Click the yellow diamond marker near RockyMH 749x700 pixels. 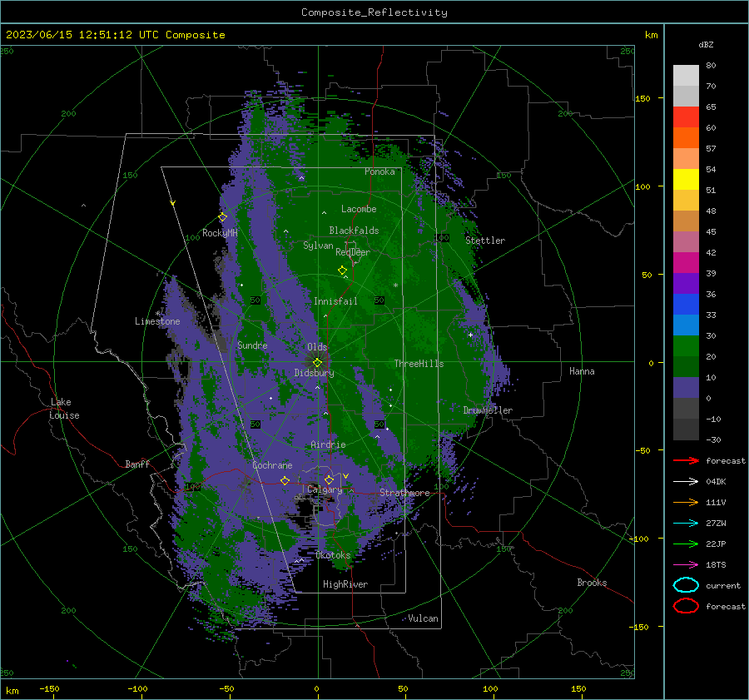[x=222, y=217]
